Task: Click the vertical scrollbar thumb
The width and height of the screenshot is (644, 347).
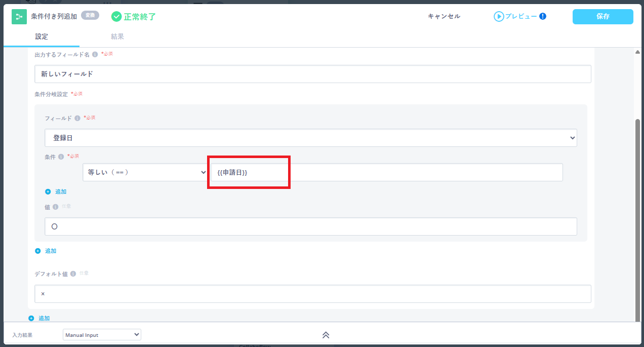Action: point(637,218)
